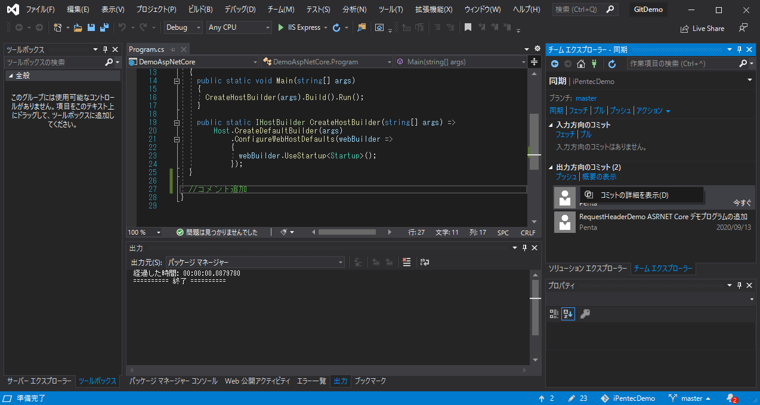Viewport: 760px width, 405px height.
Task: Click the master branch link
Action: click(586, 98)
